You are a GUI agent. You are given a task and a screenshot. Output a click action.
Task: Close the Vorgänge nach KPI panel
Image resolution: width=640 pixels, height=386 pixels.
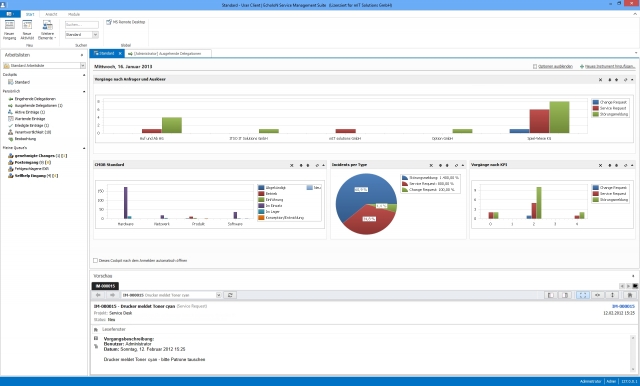pyautogui.click(x=600, y=166)
